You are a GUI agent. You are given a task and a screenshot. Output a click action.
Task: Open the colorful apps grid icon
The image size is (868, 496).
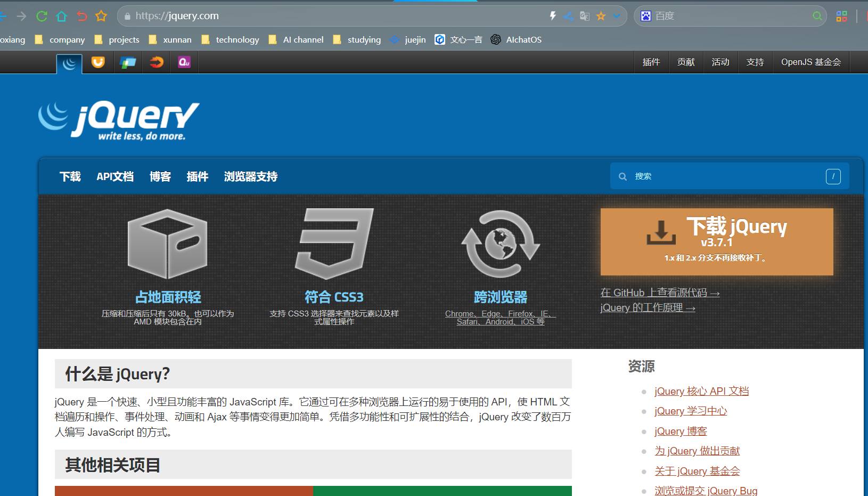click(841, 16)
